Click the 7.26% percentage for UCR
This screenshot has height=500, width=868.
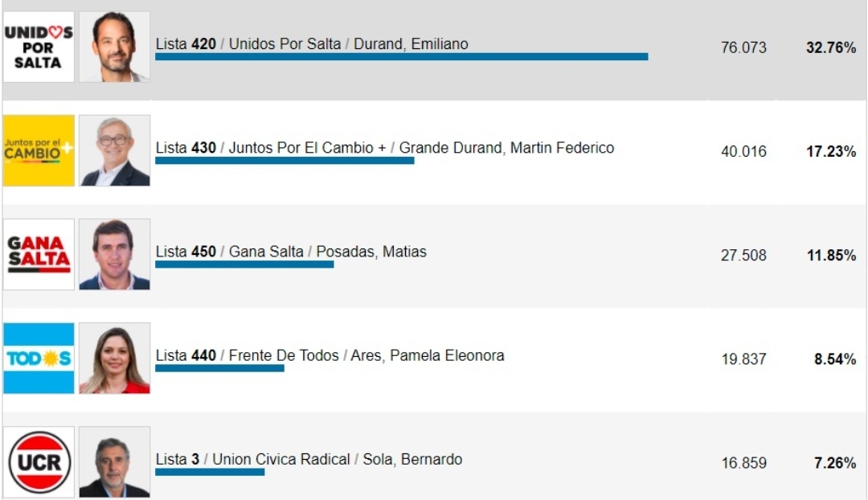[835, 463]
